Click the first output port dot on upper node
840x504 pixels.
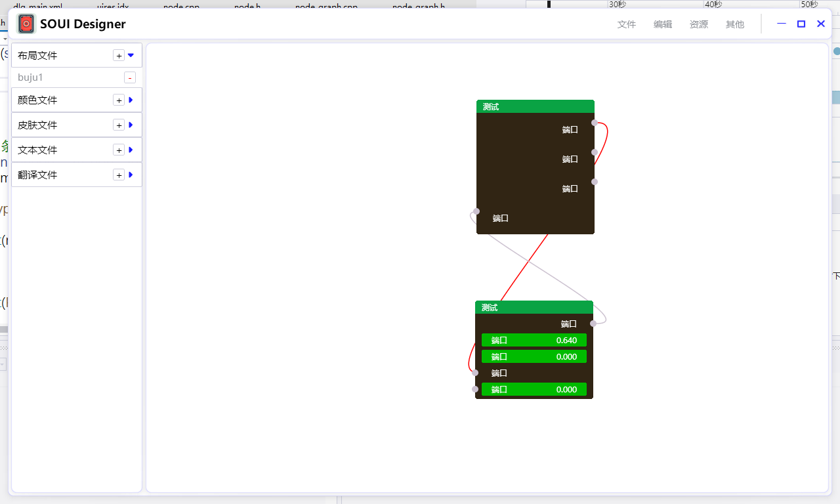595,123
